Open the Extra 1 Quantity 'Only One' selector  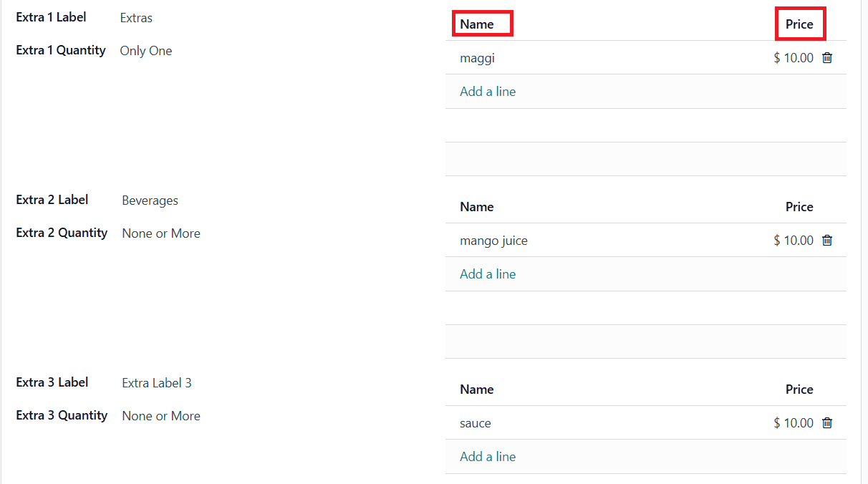(x=146, y=51)
